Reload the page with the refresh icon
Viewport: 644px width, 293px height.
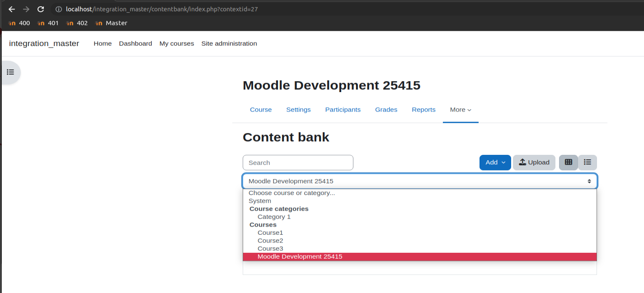[41, 9]
